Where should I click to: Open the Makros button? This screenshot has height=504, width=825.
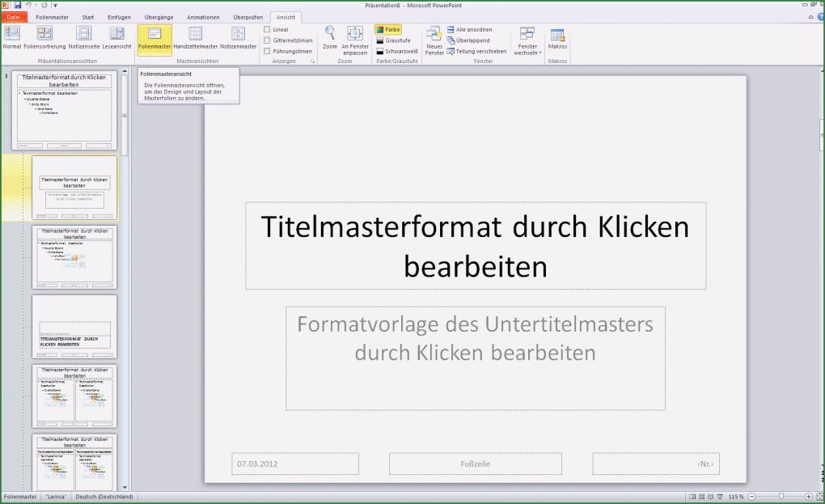557,38
